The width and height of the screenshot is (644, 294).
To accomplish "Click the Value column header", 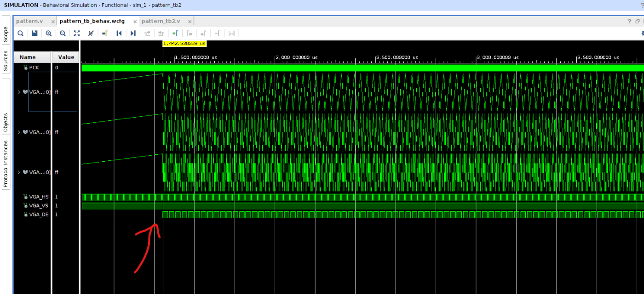I will 66,57.
